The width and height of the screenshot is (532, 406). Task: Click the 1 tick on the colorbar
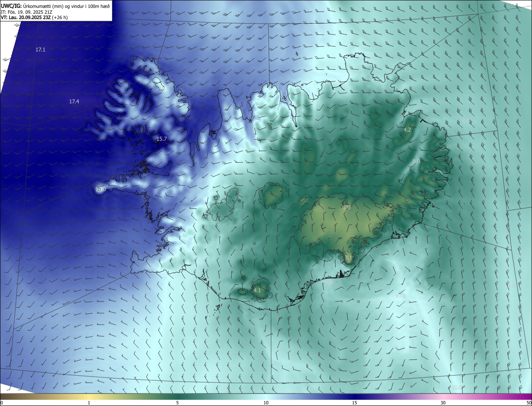point(89,403)
